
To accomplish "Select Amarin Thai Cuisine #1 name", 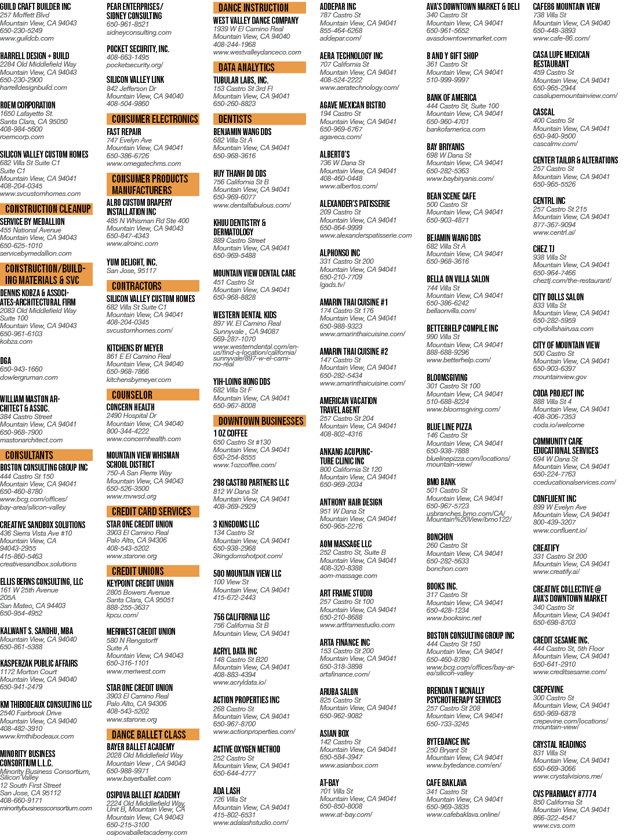I will [354, 302].
